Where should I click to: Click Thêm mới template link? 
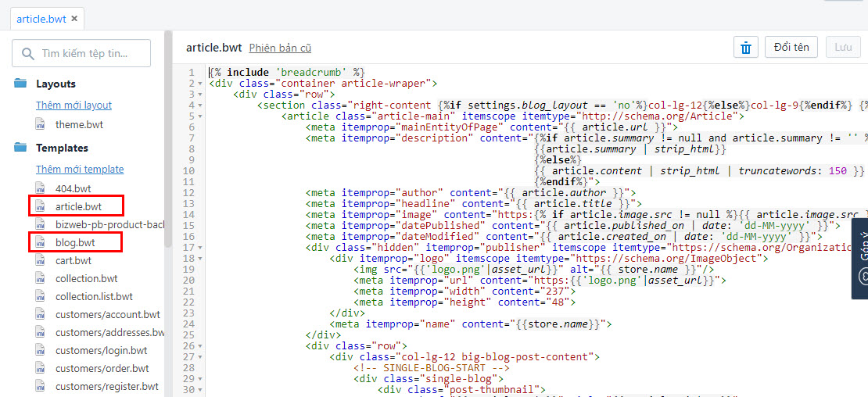(x=80, y=169)
